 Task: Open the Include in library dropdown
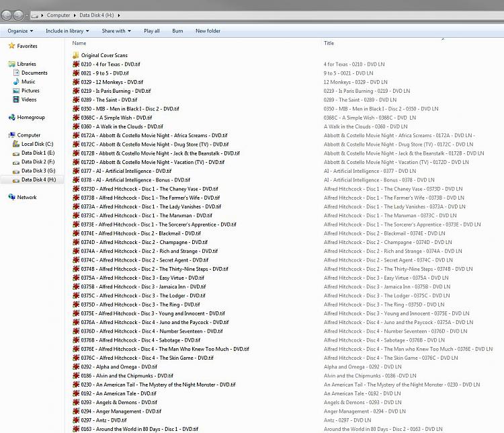click(67, 31)
